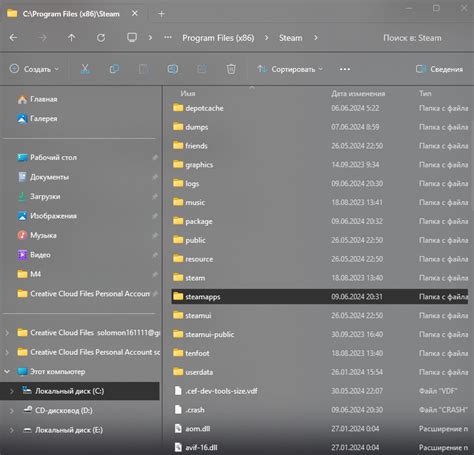Open the Сортировать sort dropdown

(x=290, y=69)
